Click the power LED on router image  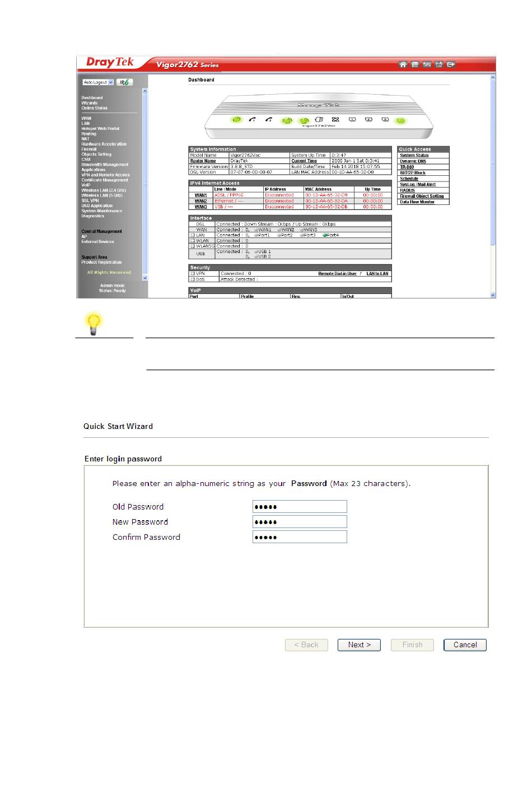pyautogui.click(x=236, y=119)
